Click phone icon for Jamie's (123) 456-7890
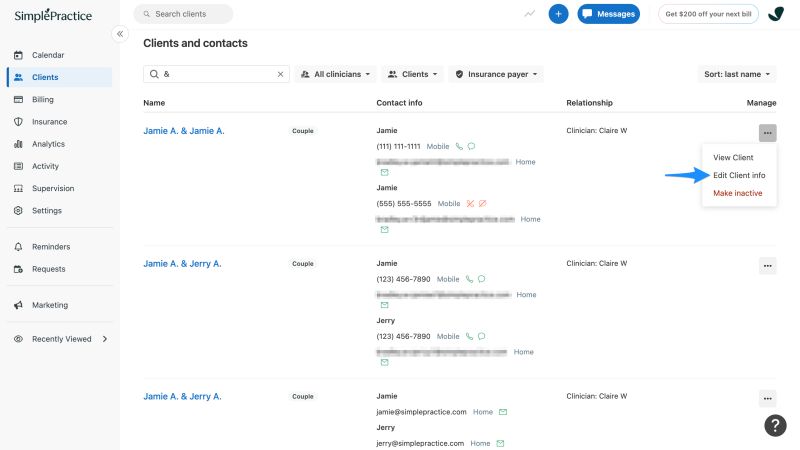This screenshot has width=800, height=450. click(469, 279)
